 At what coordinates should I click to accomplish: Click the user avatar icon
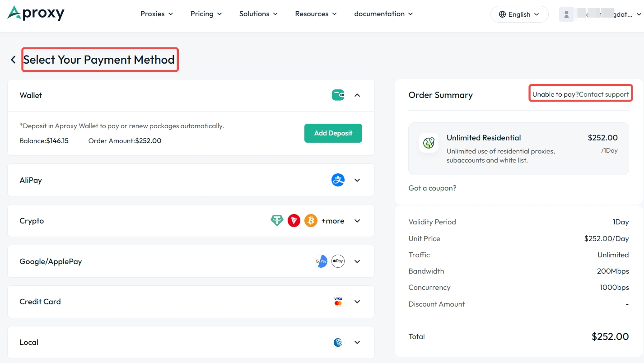click(566, 14)
